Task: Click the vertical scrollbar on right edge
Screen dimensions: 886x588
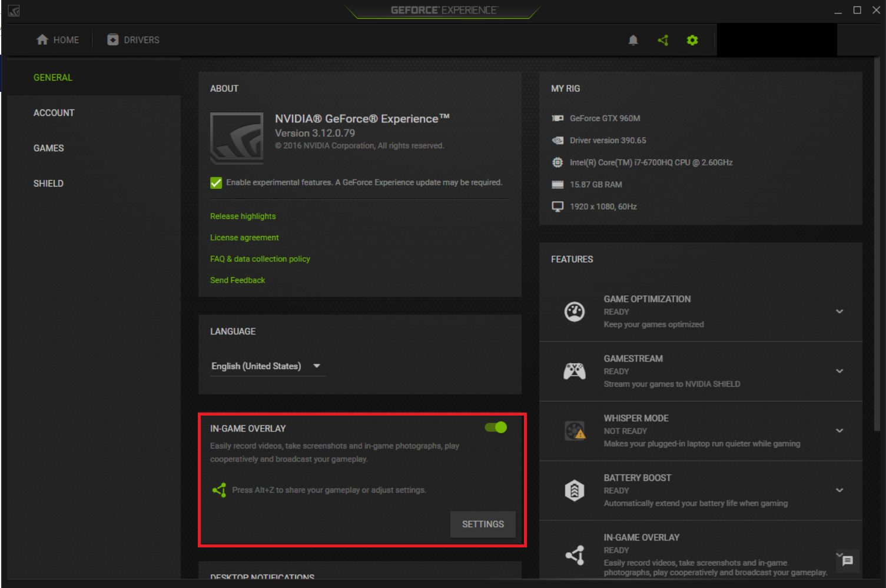Action: click(x=877, y=244)
